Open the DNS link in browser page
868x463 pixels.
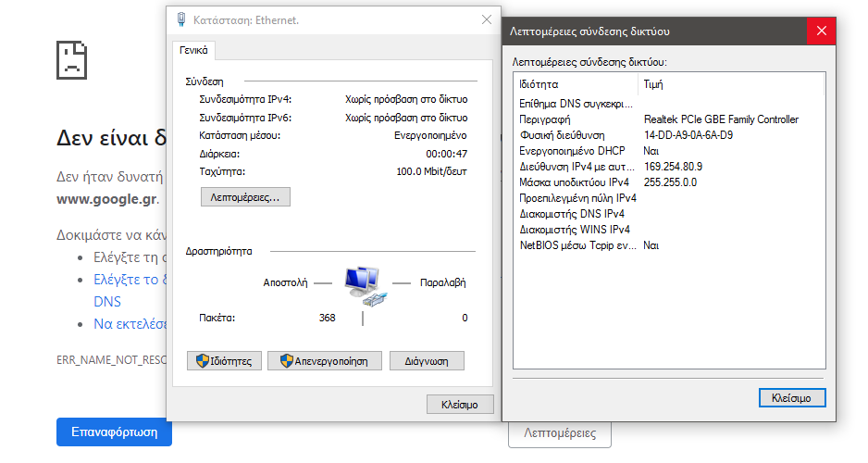(x=107, y=302)
